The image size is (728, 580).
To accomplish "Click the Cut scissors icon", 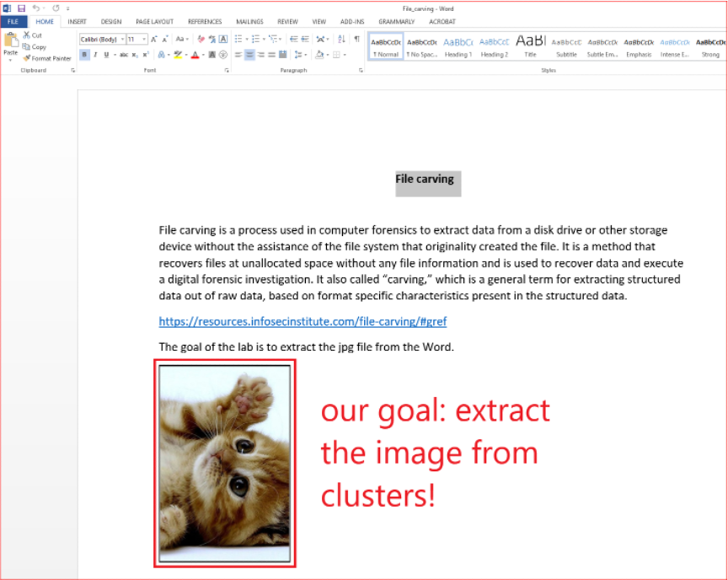I will pyautogui.click(x=26, y=35).
